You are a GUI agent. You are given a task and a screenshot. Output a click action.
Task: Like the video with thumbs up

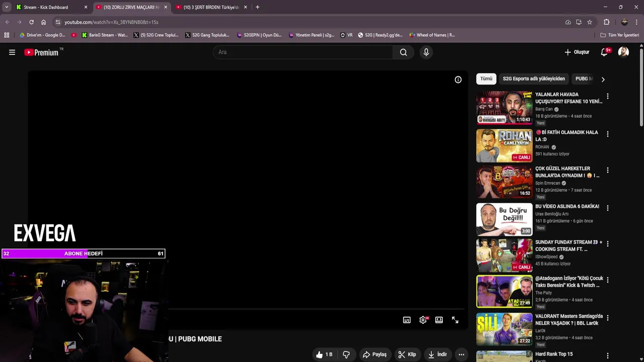coord(324,354)
